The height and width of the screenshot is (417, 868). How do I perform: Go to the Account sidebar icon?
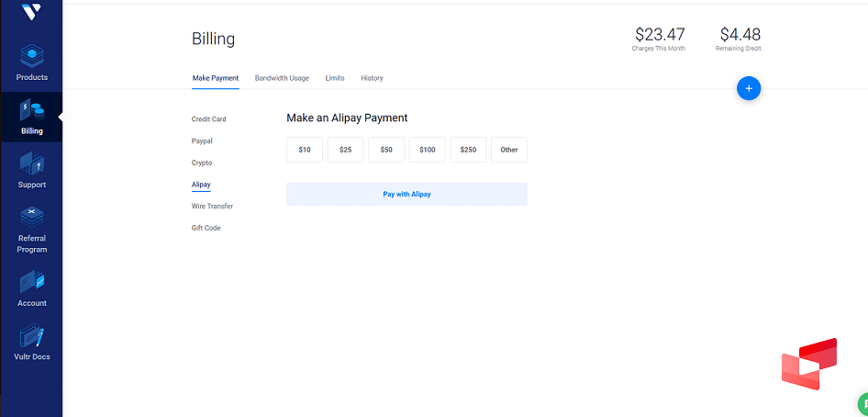click(31, 282)
